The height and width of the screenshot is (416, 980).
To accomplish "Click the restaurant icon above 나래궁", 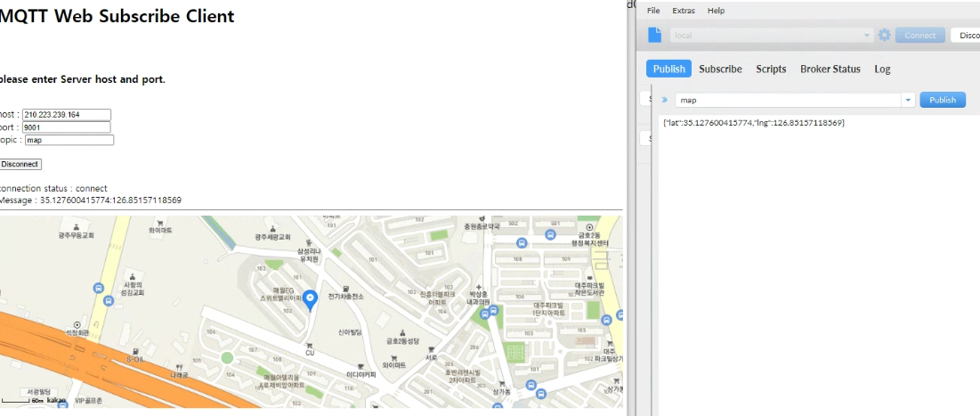I will tap(180, 367).
